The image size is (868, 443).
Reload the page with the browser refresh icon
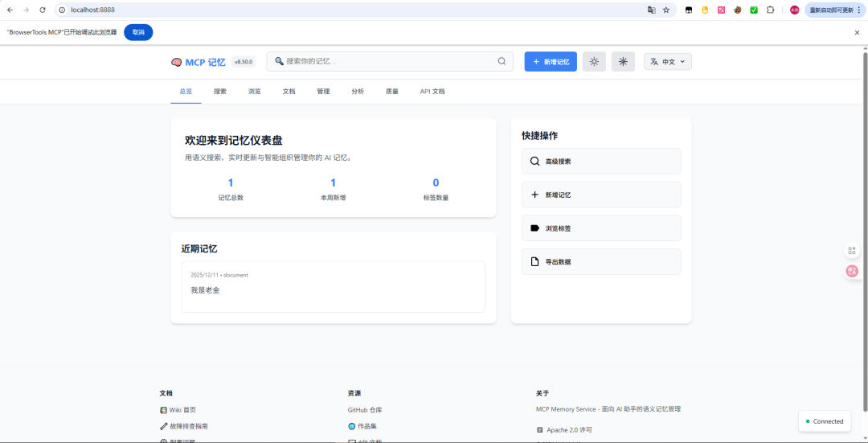[x=43, y=10]
